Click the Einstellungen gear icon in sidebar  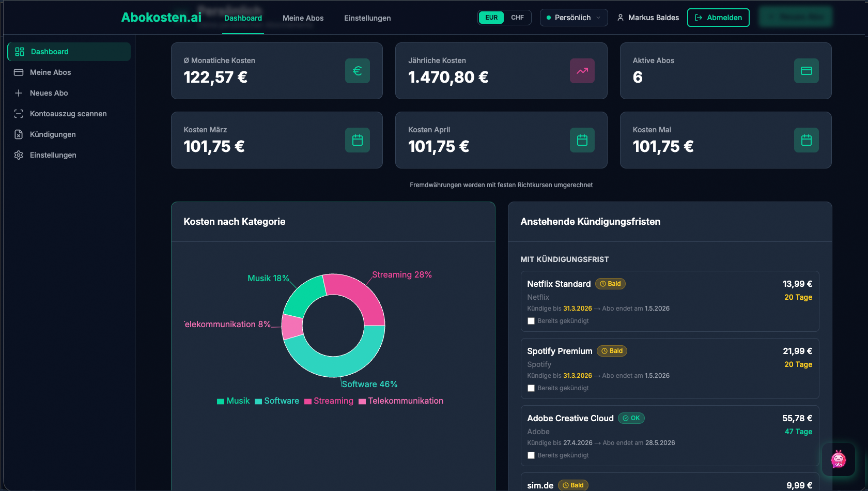(x=19, y=155)
